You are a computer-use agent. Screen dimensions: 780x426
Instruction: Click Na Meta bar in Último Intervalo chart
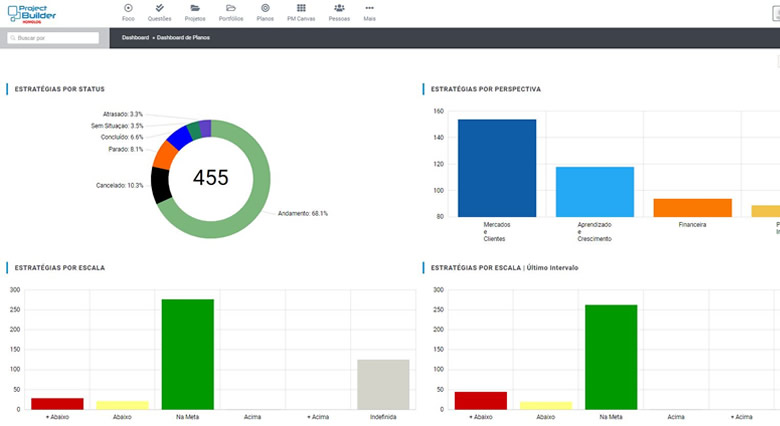(611, 356)
